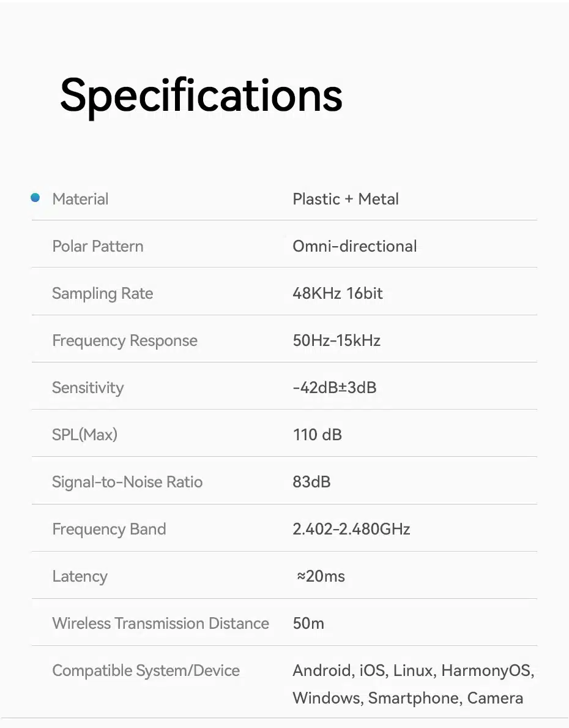This screenshot has height=728, width=569.
Task: Click the 50Hz-15kHz value
Action: pyautogui.click(x=337, y=340)
